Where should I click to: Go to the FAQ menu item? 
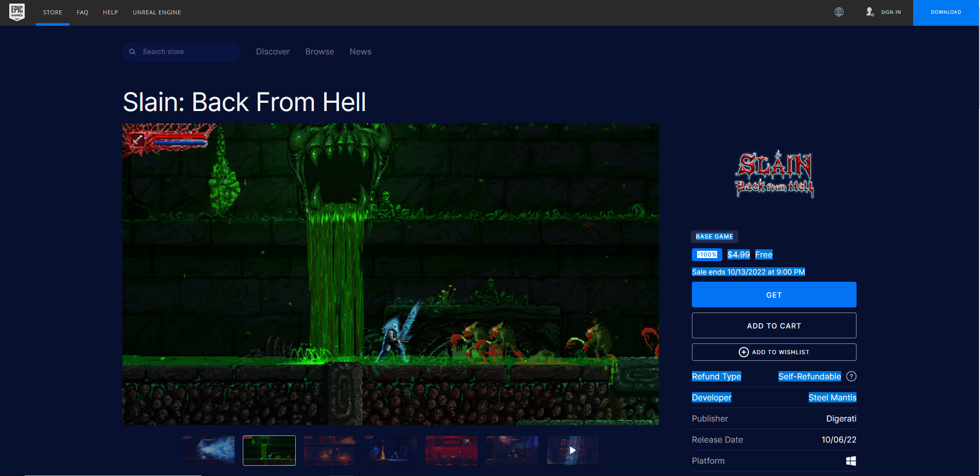(82, 12)
